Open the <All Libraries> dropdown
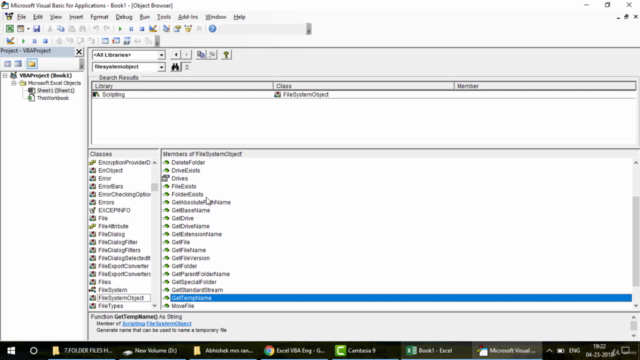This screenshot has width=640, height=360. pyautogui.click(x=161, y=55)
